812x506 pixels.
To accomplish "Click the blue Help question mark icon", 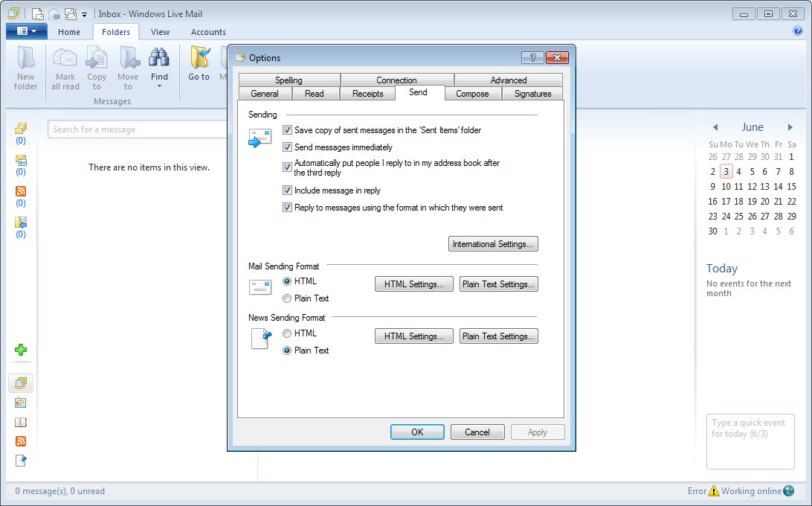I will click(798, 31).
